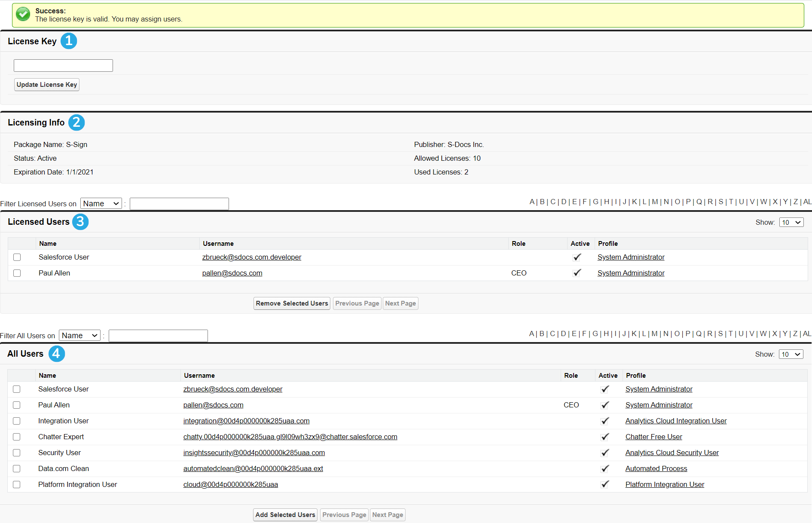This screenshot has width=812, height=523.
Task: Click 'Used Licenses: 2' text
Action: 441,172
